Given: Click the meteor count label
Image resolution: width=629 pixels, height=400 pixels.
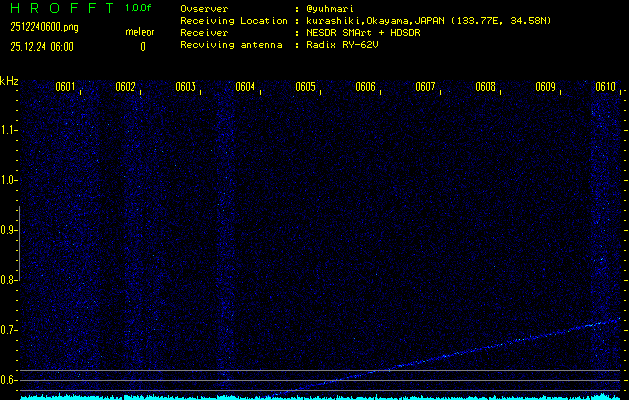Looking at the screenshot, I should click(139, 32).
